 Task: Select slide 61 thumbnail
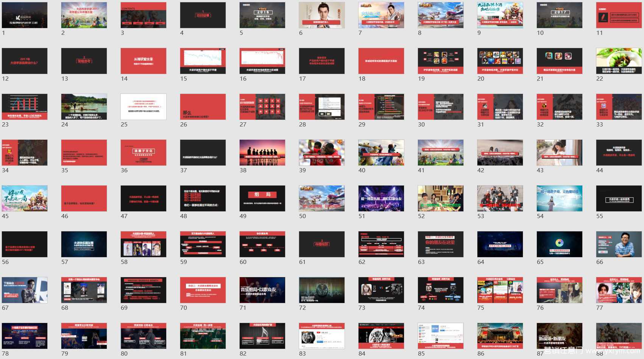[x=322, y=244]
